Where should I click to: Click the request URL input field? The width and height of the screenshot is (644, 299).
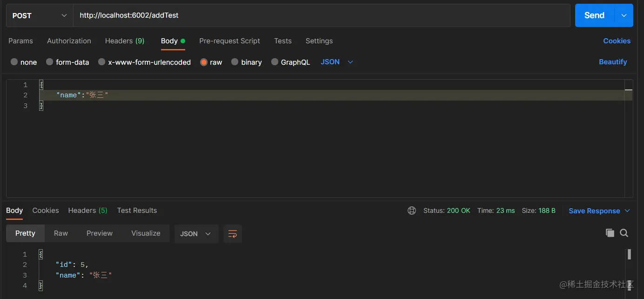pos(322,15)
